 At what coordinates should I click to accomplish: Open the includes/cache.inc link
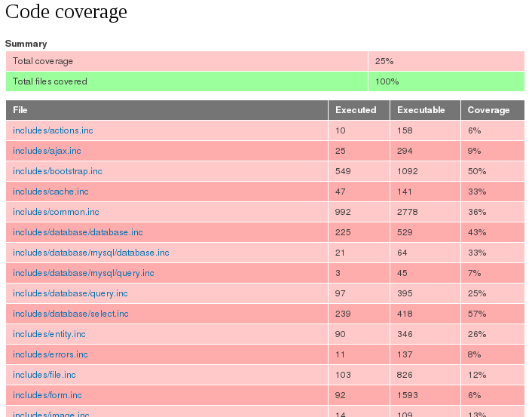[x=50, y=192]
